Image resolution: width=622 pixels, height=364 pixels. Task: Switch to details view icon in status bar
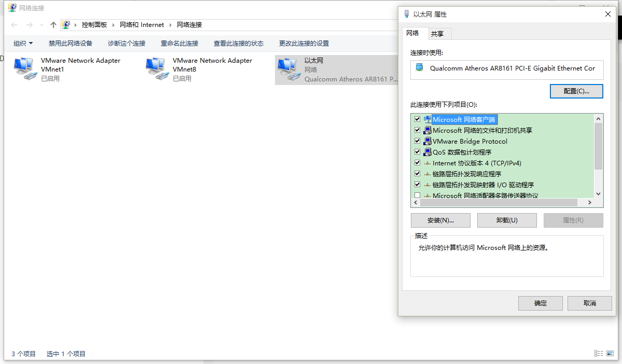point(599,353)
